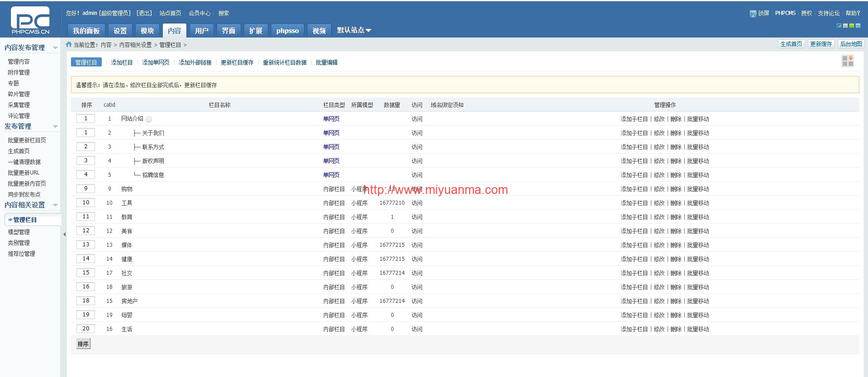Collapse the 内容发布管理 sidebar section

point(55,48)
